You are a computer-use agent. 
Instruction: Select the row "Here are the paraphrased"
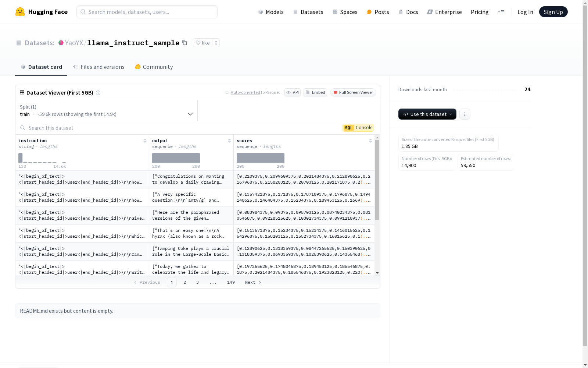coord(195,215)
